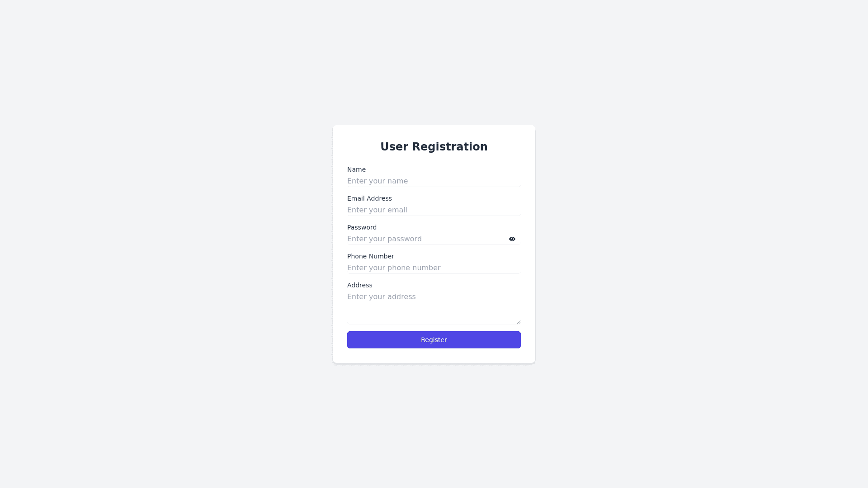Click white card space below Register button

click(434, 356)
